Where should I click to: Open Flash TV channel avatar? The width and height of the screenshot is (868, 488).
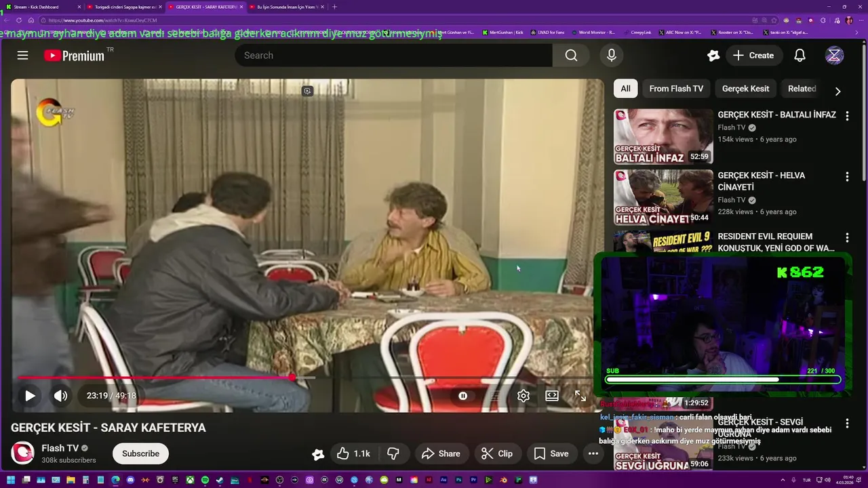pos(22,453)
